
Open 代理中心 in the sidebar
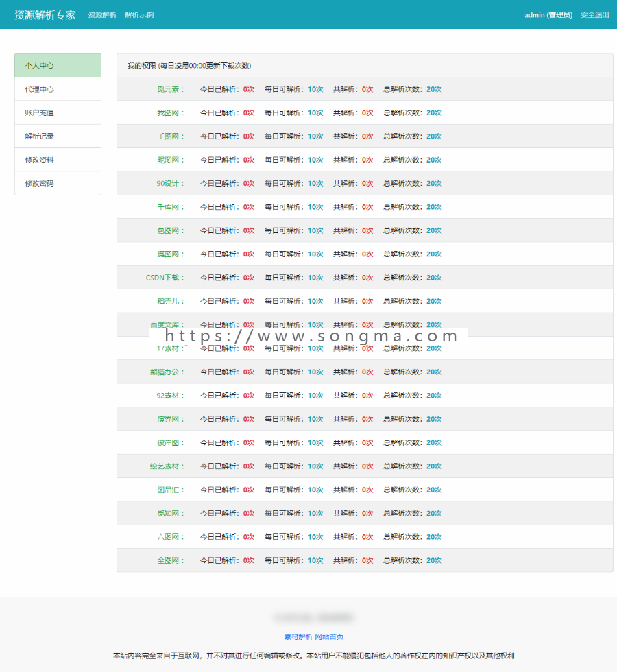point(58,89)
